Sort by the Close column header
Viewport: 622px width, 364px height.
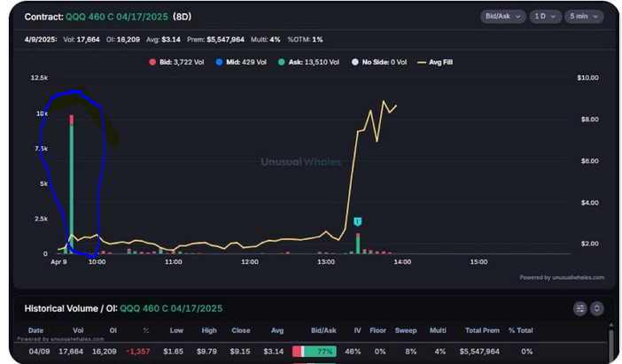pos(241,330)
